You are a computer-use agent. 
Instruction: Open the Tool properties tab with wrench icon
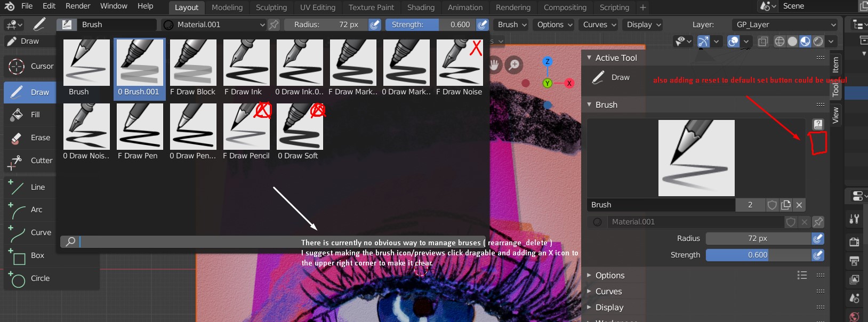coord(854,219)
